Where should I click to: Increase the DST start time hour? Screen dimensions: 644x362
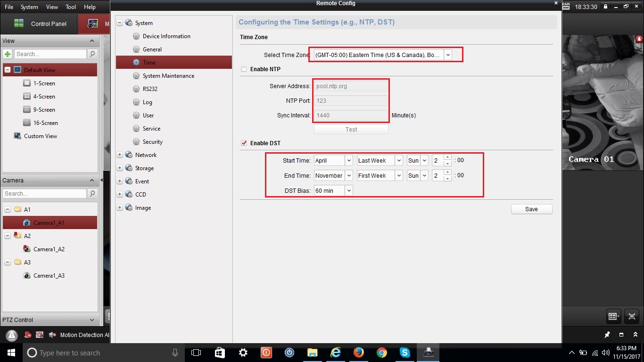(447, 157)
